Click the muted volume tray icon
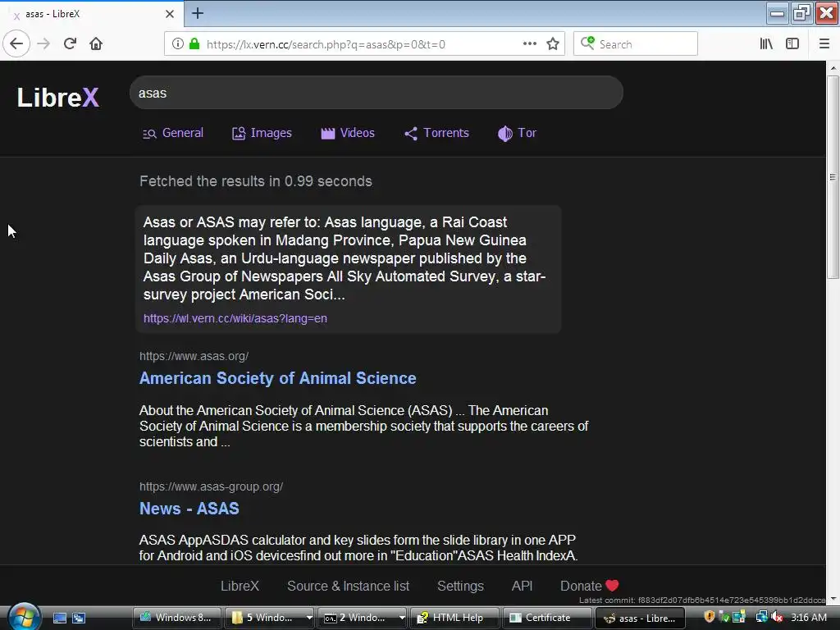 pos(777,617)
